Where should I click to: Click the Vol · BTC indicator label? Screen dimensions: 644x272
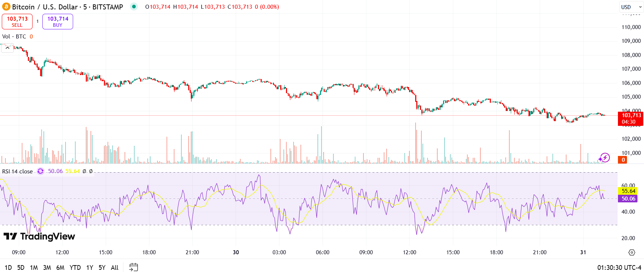coord(14,37)
